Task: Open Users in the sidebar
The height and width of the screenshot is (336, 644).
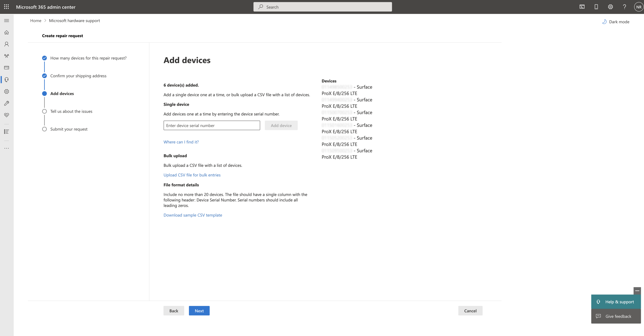Action: (x=6, y=44)
